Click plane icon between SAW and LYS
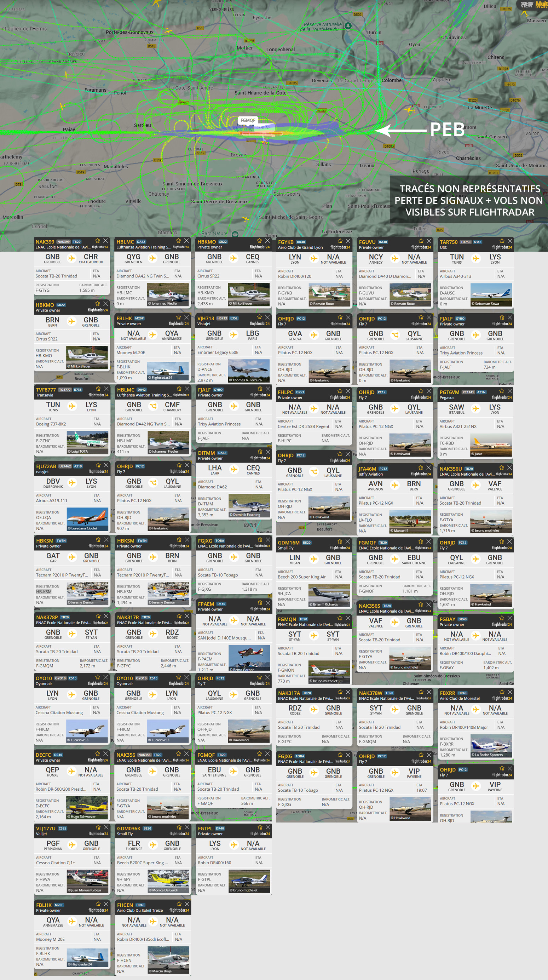Viewport: 548px width, 980px height. (475, 408)
